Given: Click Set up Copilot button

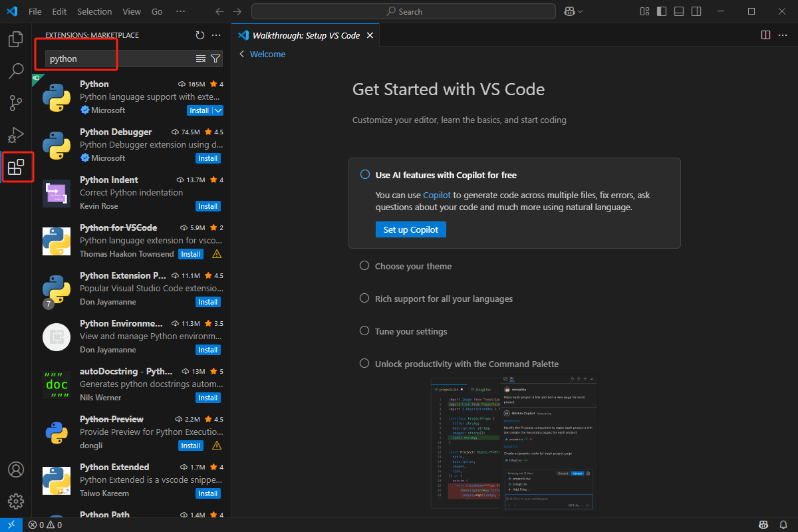Looking at the screenshot, I should tap(411, 229).
